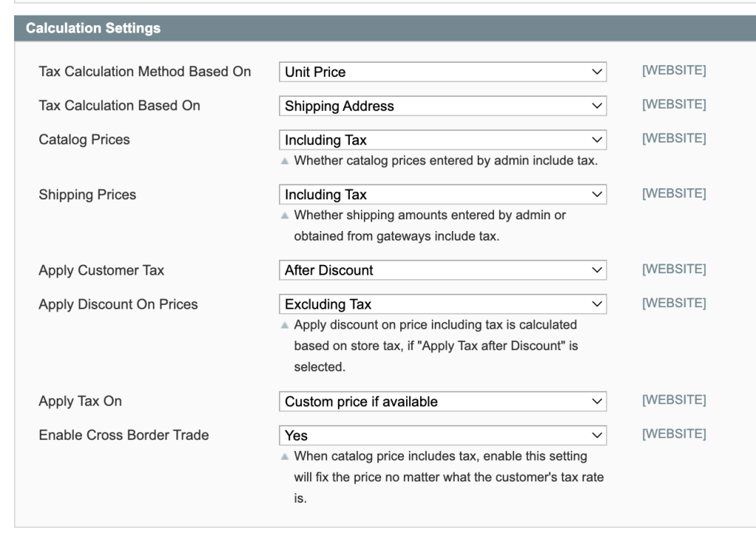Open the Apply Customer Tax dropdown

[443, 270]
